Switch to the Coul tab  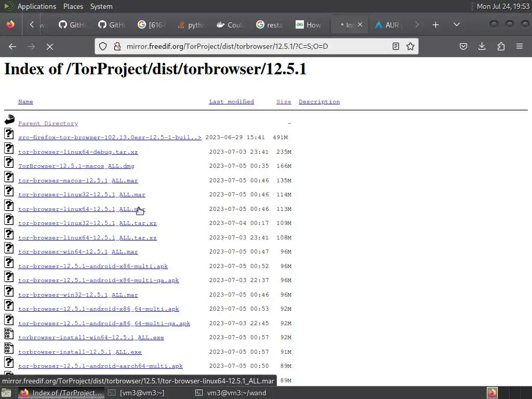coord(230,25)
